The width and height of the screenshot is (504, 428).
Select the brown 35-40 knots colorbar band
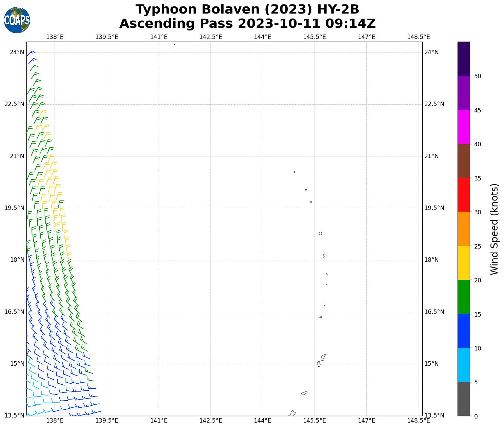[463, 161]
